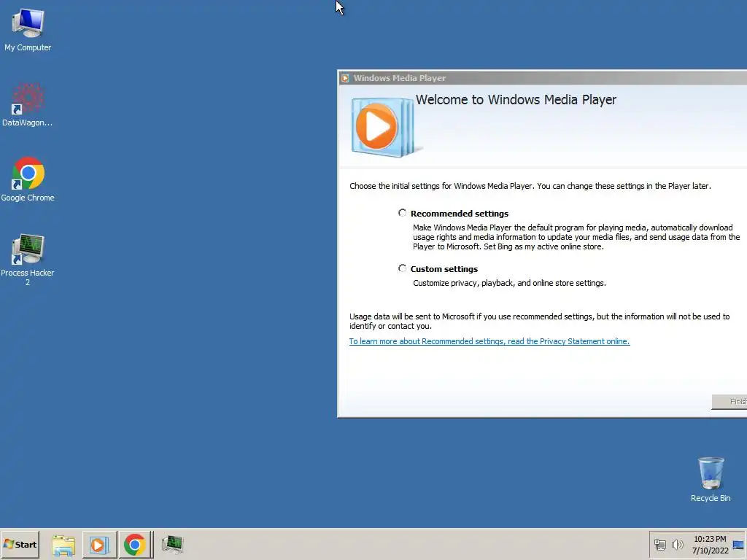Open the My Computer desktop icon
Image resolution: width=747 pixels, height=560 pixels.
(x=28, y=29)
